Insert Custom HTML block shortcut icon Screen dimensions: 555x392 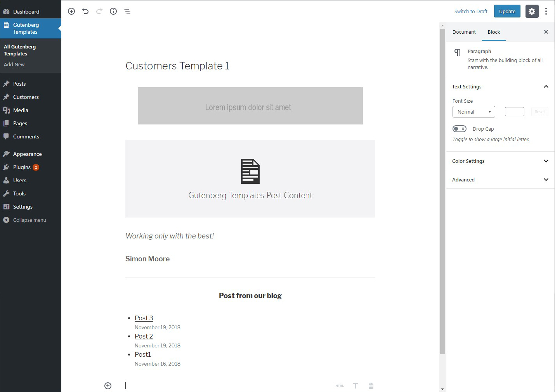pyautogui.click(x=340, y=386)
